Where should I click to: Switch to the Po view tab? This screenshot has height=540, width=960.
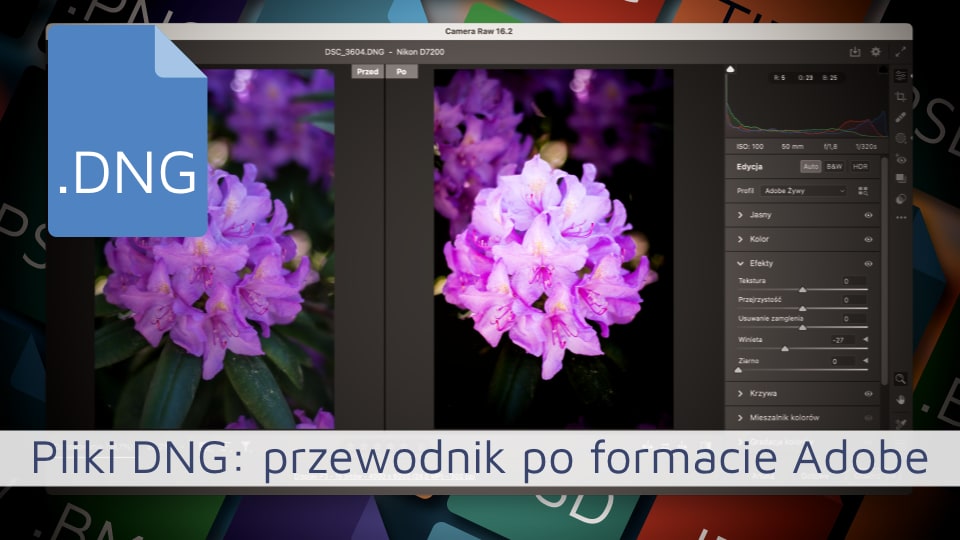pos(402,72)
